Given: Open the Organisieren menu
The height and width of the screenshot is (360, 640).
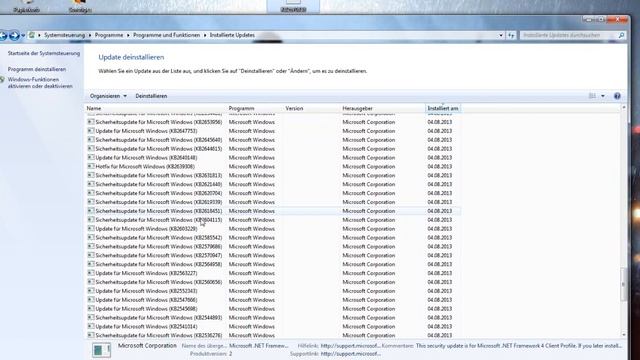Looking at the screenshot, I should [x=108, y=96].
